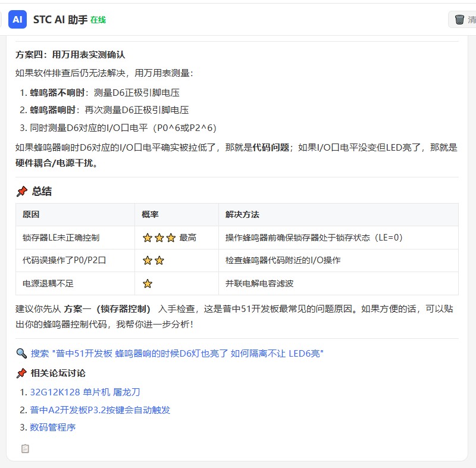This screenshot has height=468, width=476.
Task: Open the forum link 数码管程序
Action: point(52,428)
